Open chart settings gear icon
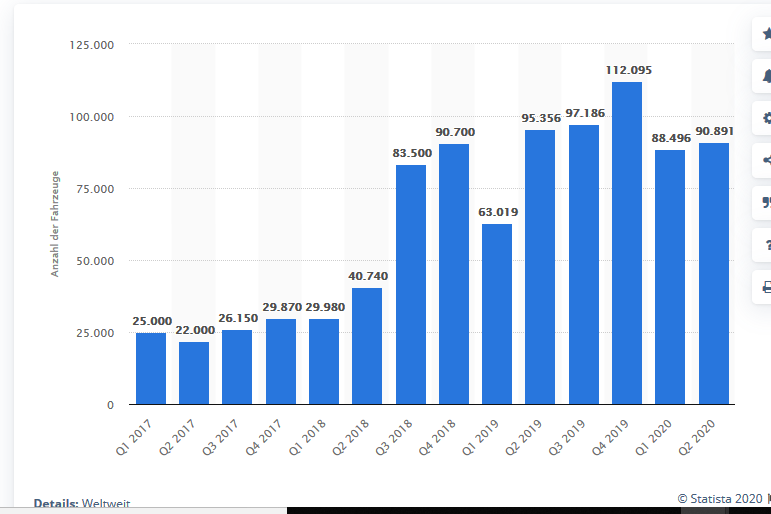Image resolution: width=771 pixels, height=514 pixels. 766,118
